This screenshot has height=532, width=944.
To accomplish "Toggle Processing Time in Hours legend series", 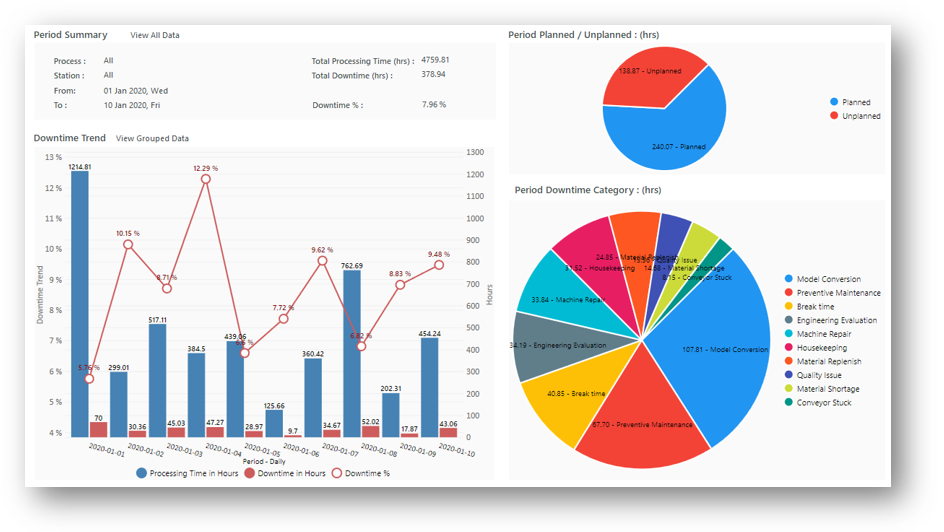I will [x=188, y=473].
